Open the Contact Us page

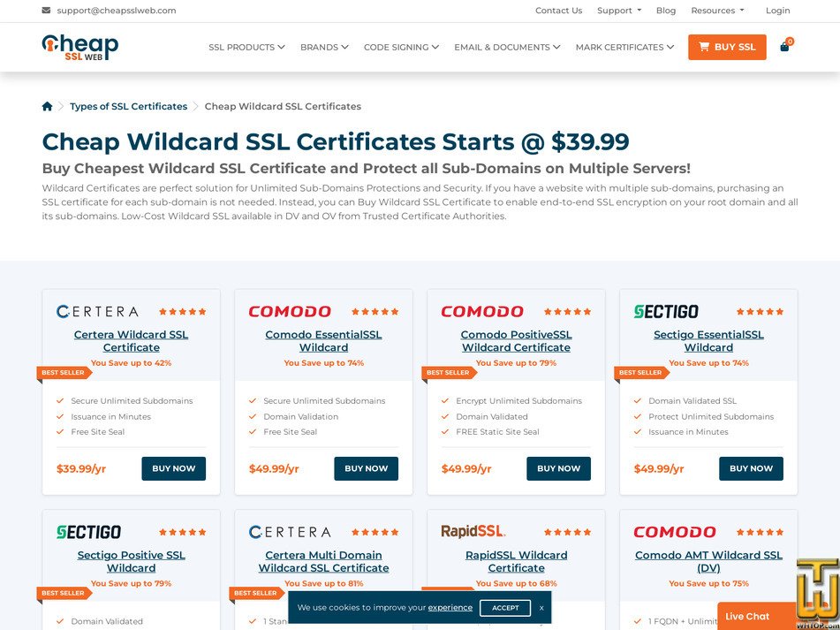pos(558,11)
